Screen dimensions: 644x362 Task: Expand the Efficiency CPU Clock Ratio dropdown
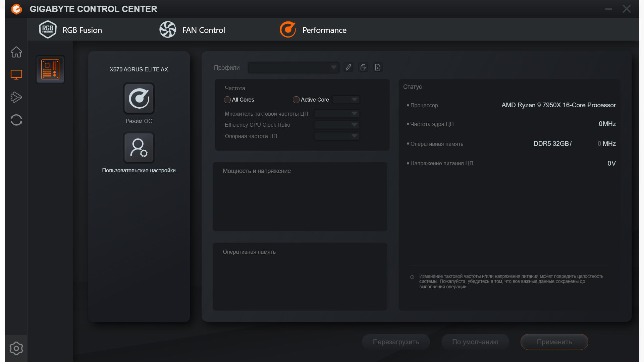click(337, 125)
